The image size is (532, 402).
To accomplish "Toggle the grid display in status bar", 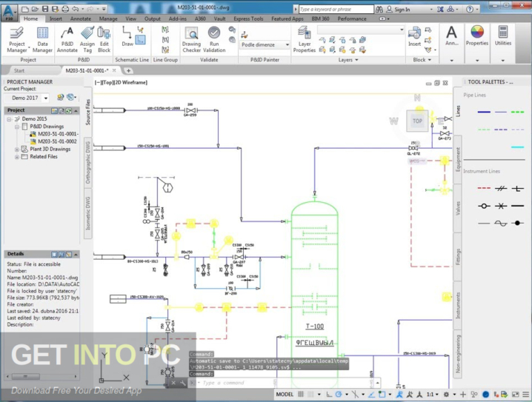I will (x=301, y=394).
